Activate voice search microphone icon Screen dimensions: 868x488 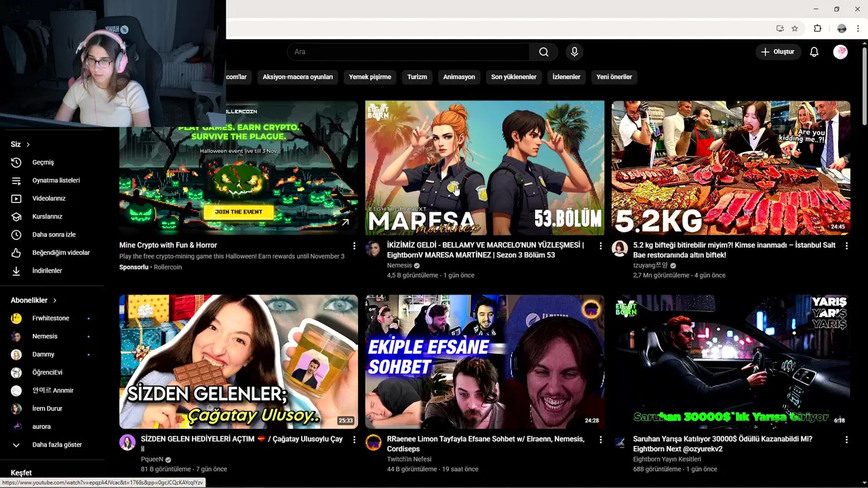click(574, 52)
